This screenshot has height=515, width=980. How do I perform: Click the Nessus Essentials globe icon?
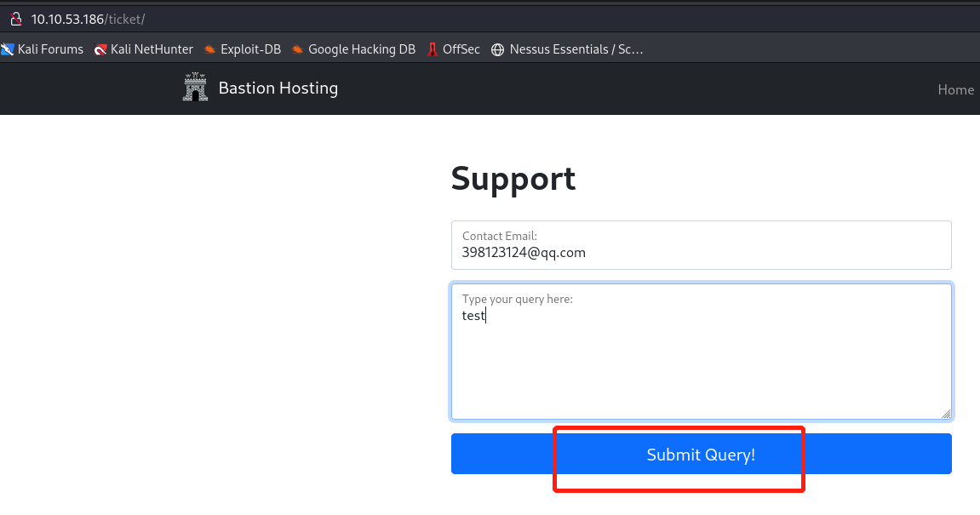click(x=498, y=49)
